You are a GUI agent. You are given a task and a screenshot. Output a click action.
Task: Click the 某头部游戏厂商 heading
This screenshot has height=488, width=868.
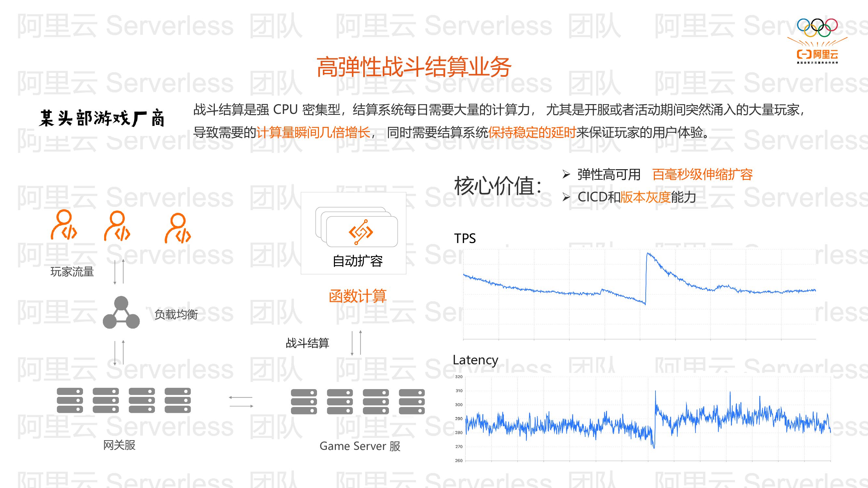(102, 118)
